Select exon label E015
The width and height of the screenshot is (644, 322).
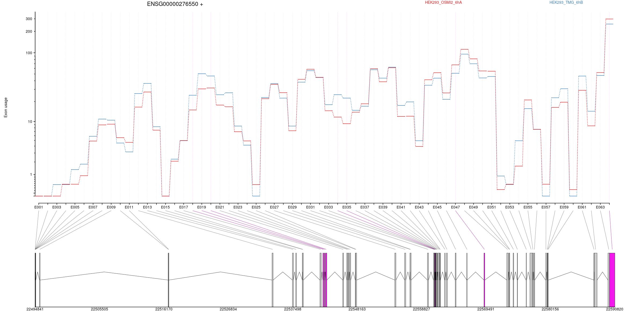point(165,207)
